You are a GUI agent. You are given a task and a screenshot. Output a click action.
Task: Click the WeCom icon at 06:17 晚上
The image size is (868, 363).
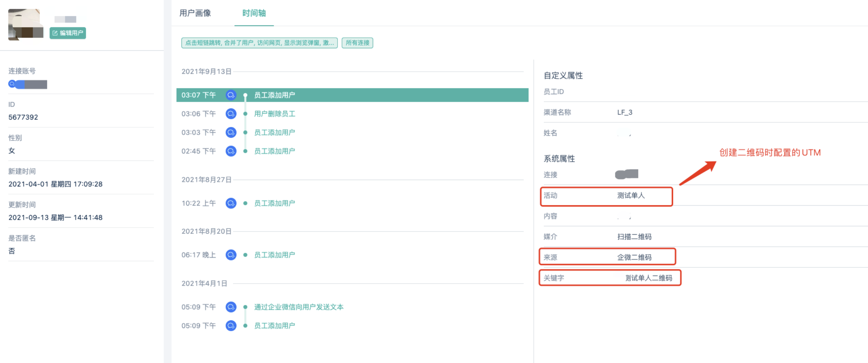coord(231,255)
